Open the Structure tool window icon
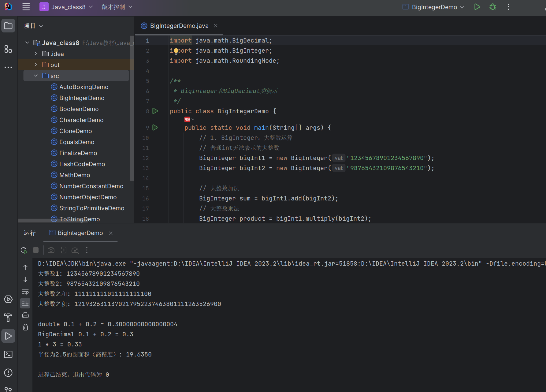The width and height of the screenshot is (546, 392). (8, 49)
